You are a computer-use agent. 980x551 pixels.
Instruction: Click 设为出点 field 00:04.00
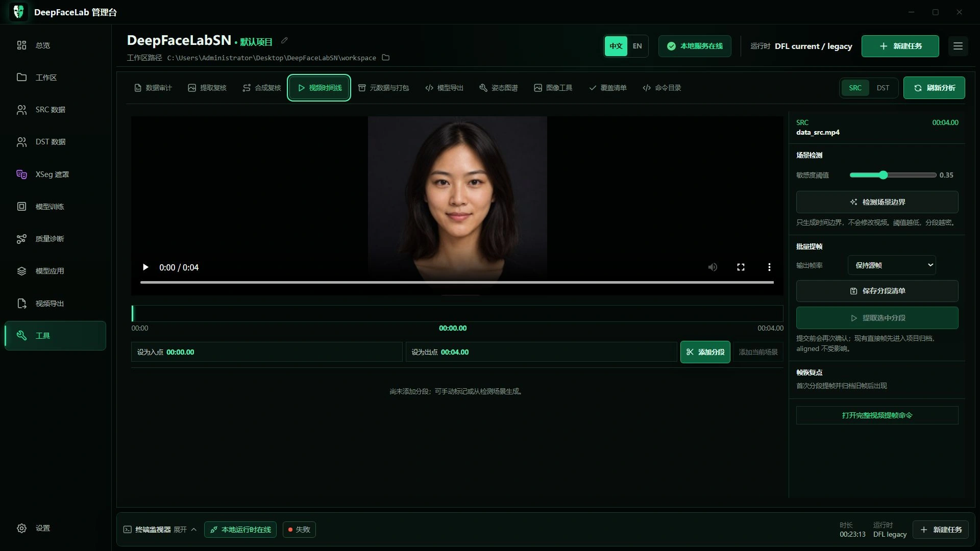pyautogui.click(x=542, y=352)
